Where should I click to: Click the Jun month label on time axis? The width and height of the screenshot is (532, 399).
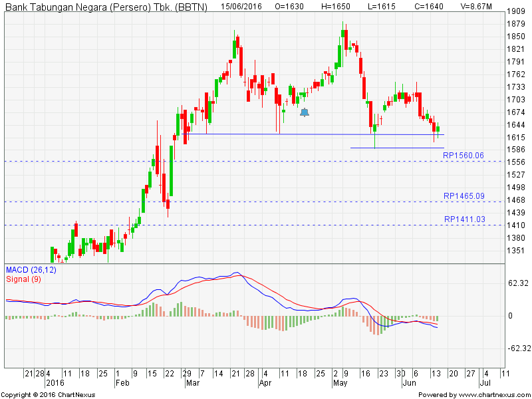pyautogui.click(x=409, y=383)
